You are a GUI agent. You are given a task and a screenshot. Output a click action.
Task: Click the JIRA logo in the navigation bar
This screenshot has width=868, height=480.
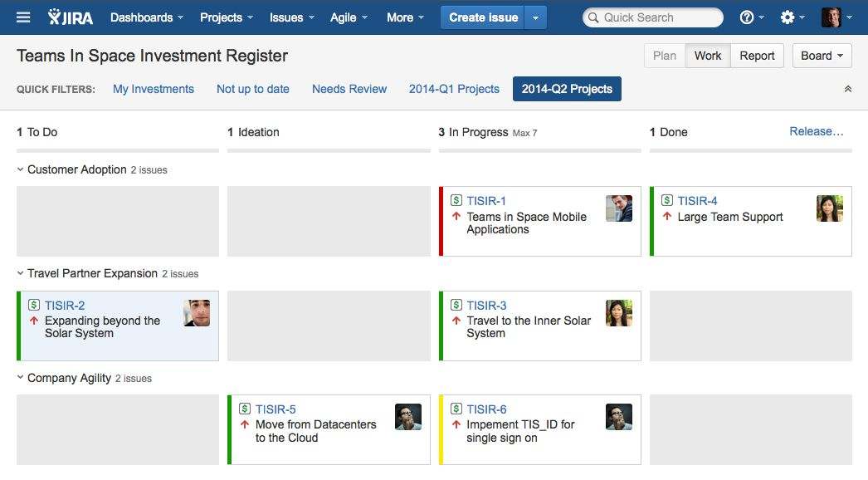pos(69,17)
